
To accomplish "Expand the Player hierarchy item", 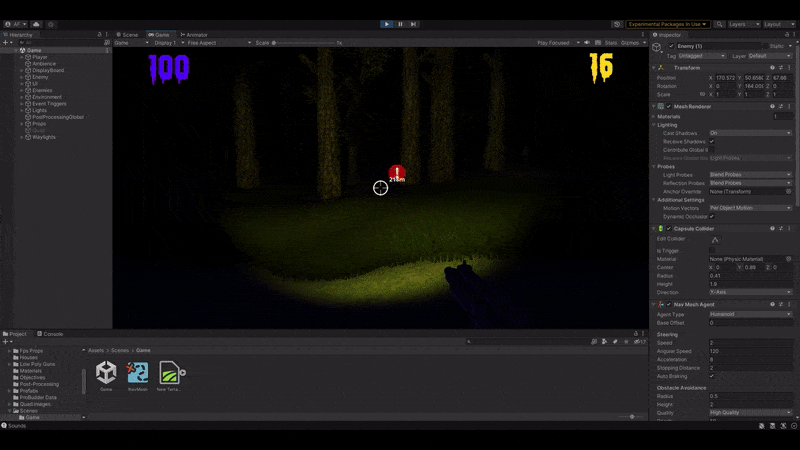I will 21,57.
